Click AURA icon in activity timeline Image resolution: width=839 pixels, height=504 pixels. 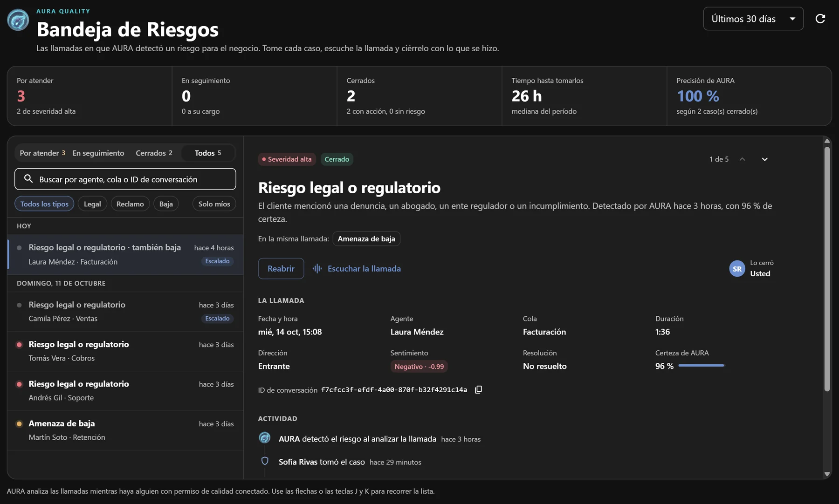265,438
